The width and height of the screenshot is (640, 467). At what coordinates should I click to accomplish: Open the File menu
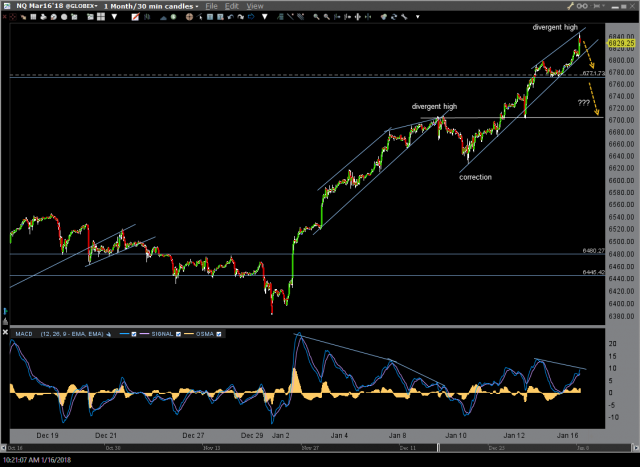point(211,6)
